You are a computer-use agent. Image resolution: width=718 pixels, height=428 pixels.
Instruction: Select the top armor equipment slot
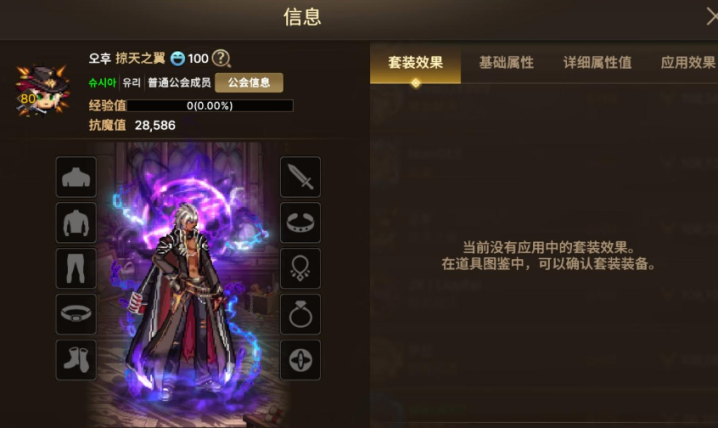76,223
